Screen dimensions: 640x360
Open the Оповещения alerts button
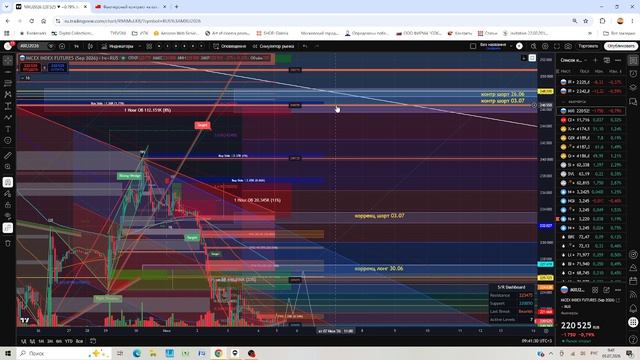(230, 46)
